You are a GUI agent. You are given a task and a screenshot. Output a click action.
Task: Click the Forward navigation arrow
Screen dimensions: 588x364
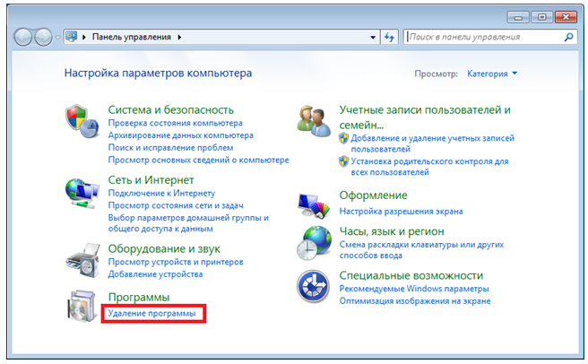pos(43,37)
